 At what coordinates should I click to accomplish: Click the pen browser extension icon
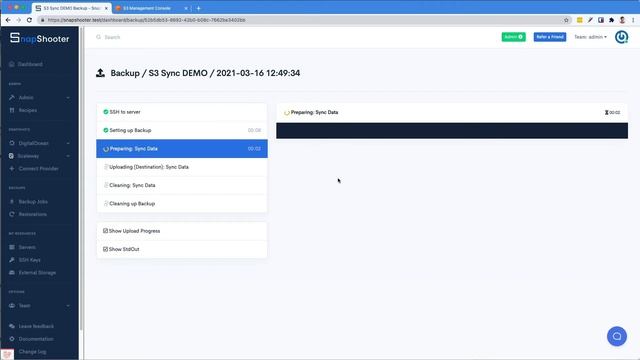(590, 20)
